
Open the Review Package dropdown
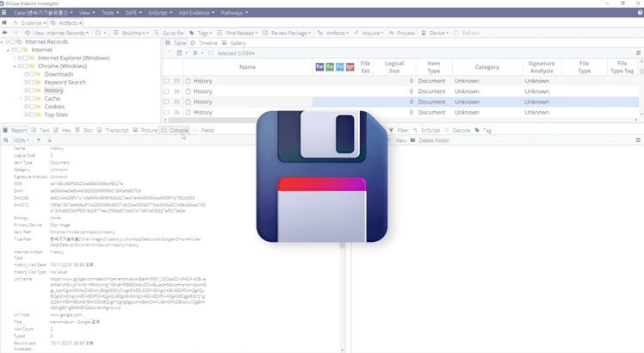(x=287, y=33)
